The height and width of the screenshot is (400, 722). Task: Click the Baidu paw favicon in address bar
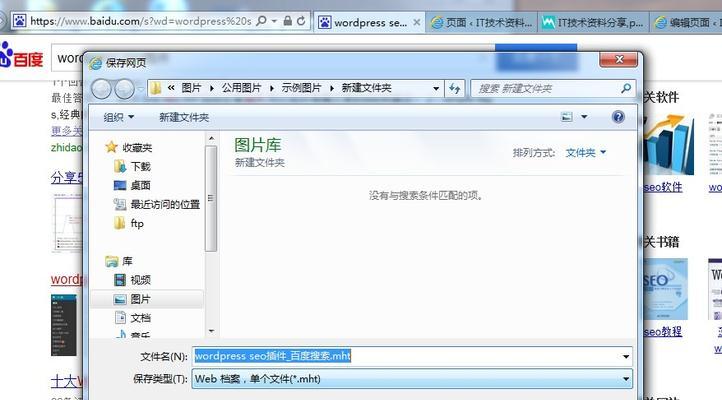pyautogui.click(x=19, y=21)
